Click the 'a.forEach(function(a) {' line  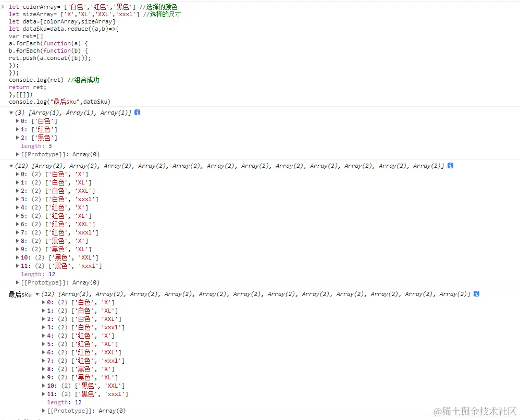(48, 43)
